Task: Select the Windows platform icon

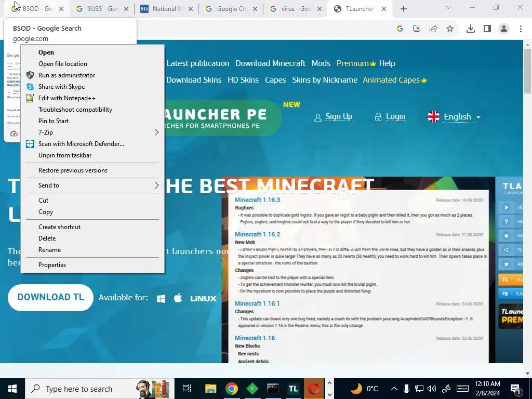Action: tap(161, 299)
